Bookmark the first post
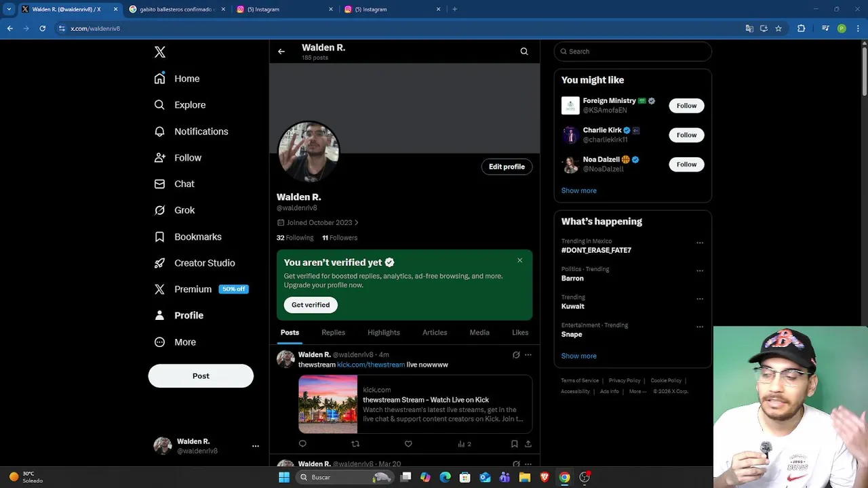Image resolution: width=868 pixels, height=488 pixels. (515, 444)
